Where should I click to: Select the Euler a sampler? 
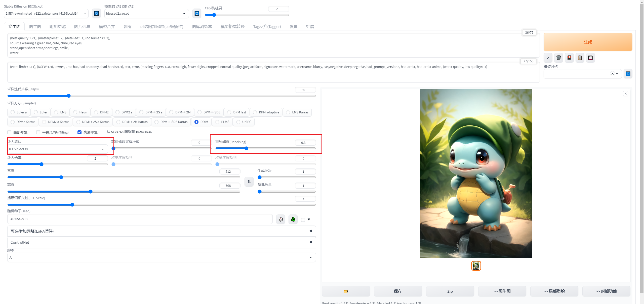pyautogui.click(x=19, y=112)
